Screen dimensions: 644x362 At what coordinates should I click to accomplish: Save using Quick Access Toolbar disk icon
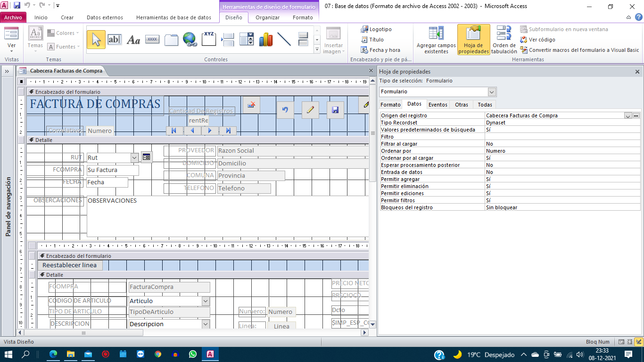(x=17, y=6)
